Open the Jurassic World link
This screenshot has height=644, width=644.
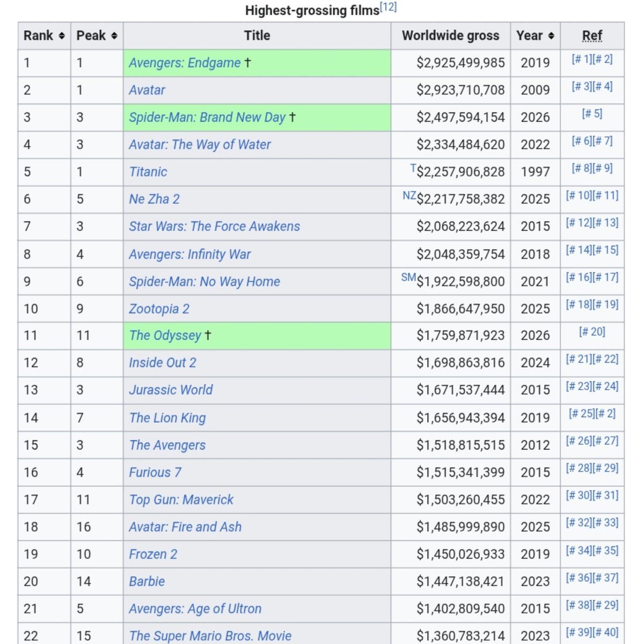tap(171, 390)
